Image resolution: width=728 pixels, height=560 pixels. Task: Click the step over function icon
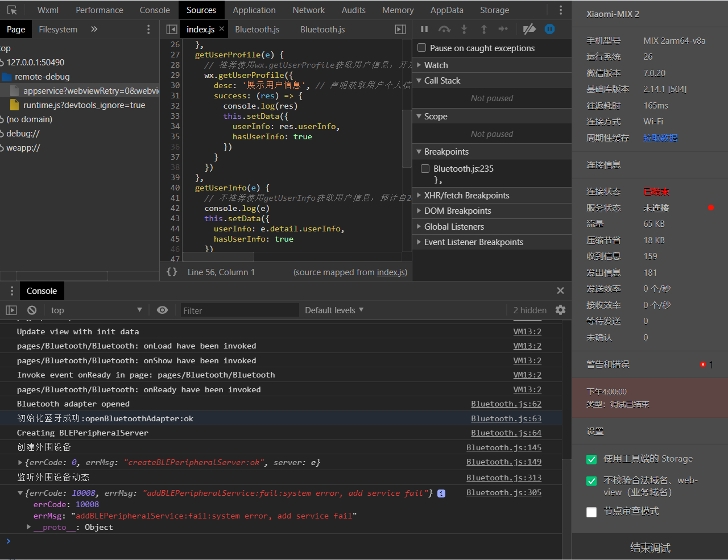444,29
